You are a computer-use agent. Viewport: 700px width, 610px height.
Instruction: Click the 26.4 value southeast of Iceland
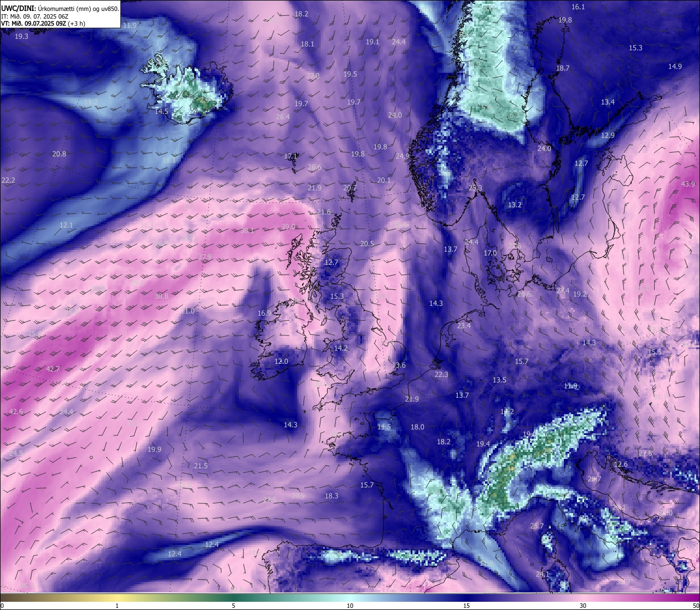point(283,117)
